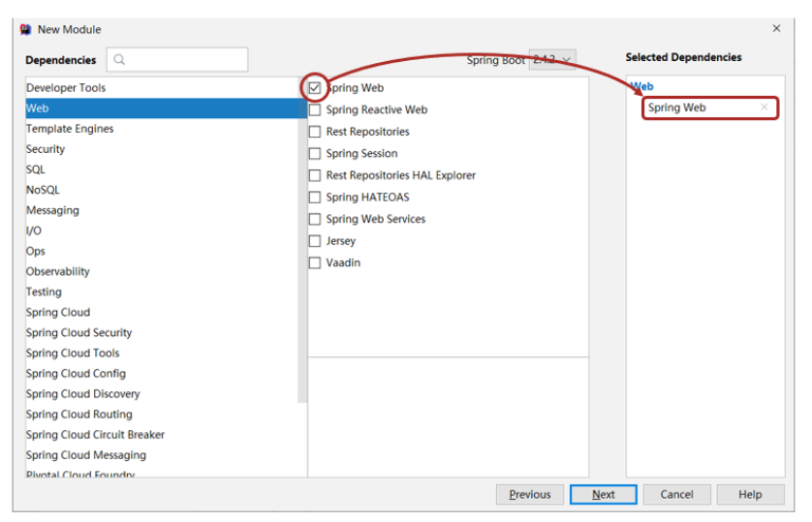Remove Spring Web from selected dependencies
This screenshot has height=522, width=812.
[764, 107]
